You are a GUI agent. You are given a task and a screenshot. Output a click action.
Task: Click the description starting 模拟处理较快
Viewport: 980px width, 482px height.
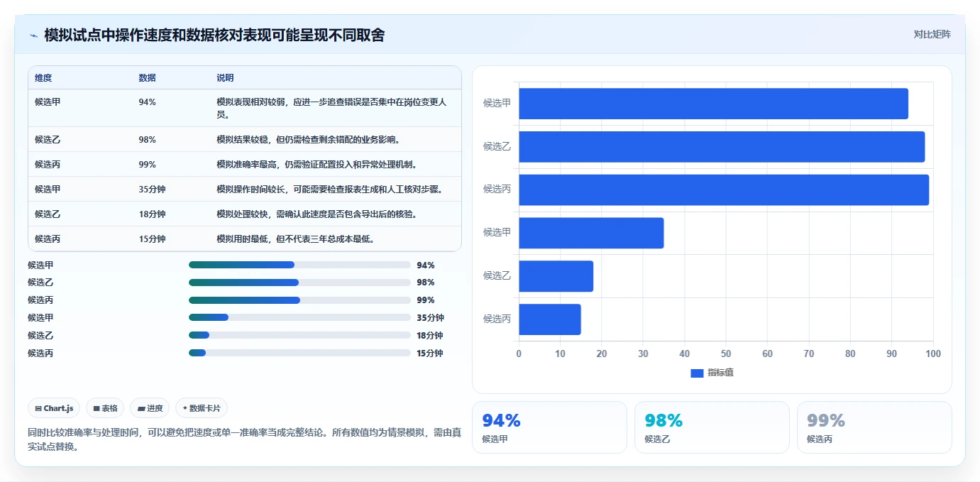click(316, 214)
